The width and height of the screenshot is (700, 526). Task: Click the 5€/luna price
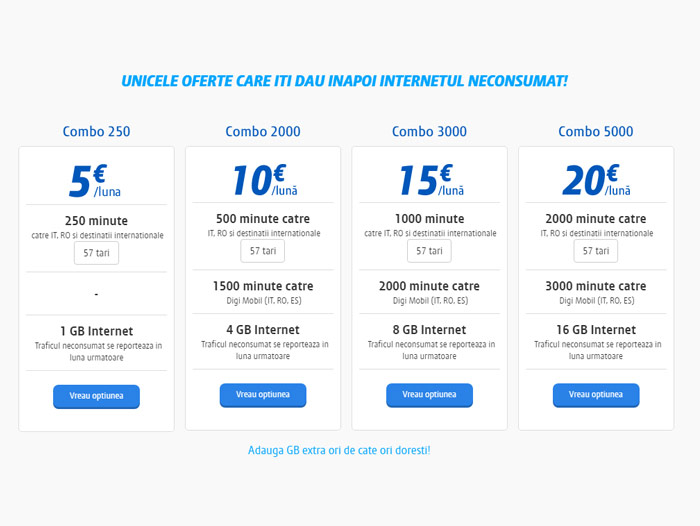pyautogui.click(x=95, y=181)
